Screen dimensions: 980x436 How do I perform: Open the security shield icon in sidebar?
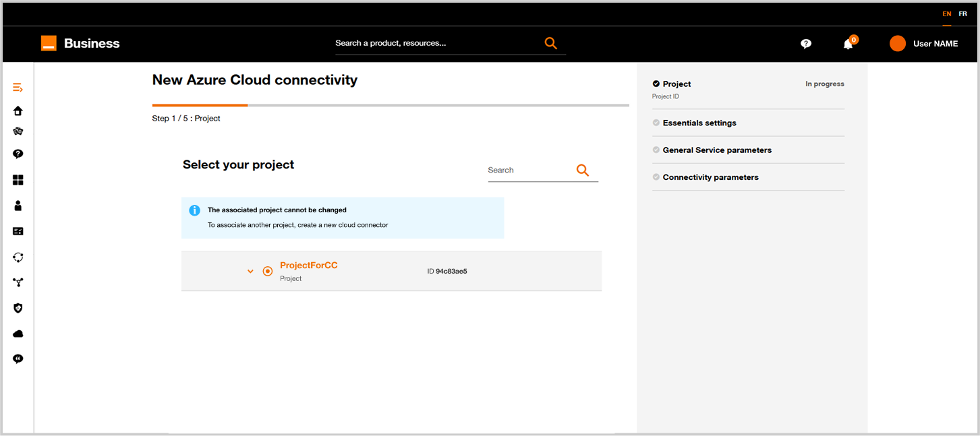click(x=18, y=308)
